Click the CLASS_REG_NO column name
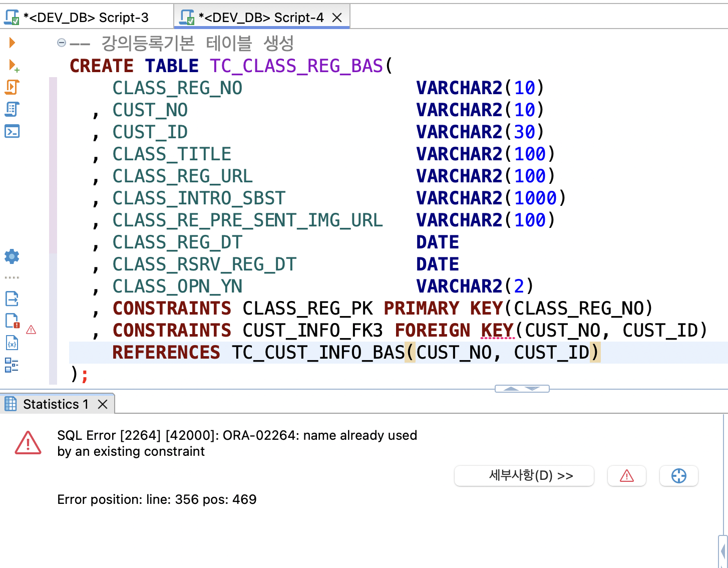728x568 pixels. pyautogui.click(x=177, y=88)
